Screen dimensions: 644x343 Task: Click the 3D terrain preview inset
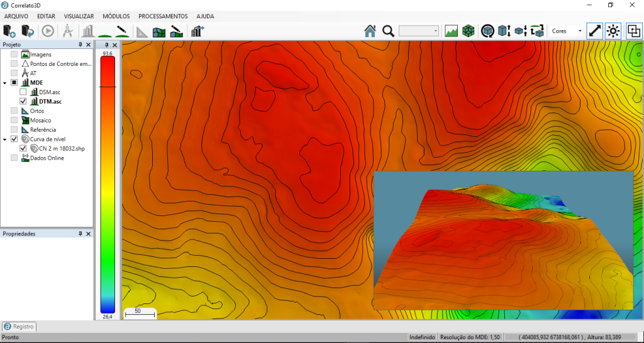pos(503,240)
